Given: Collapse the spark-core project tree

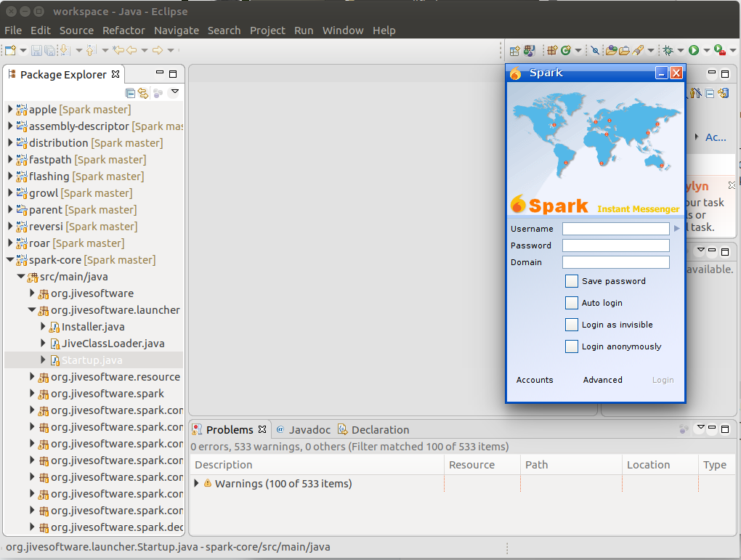Looking at the screenshot, I should tap(10, 259).
